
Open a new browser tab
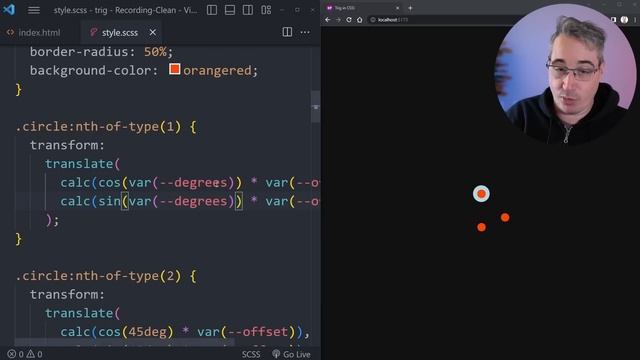click(410, 8)
